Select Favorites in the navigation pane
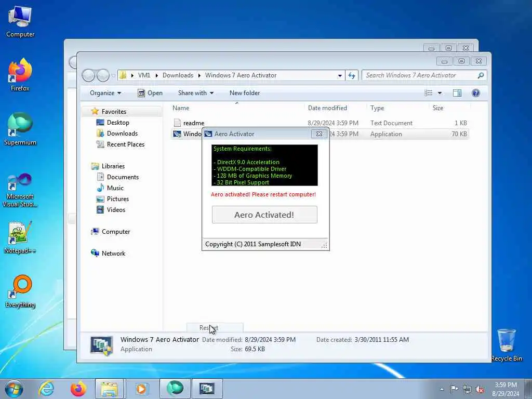Image resolution: width=532 pixels, height=399 pixels. (x=114, y=112)
